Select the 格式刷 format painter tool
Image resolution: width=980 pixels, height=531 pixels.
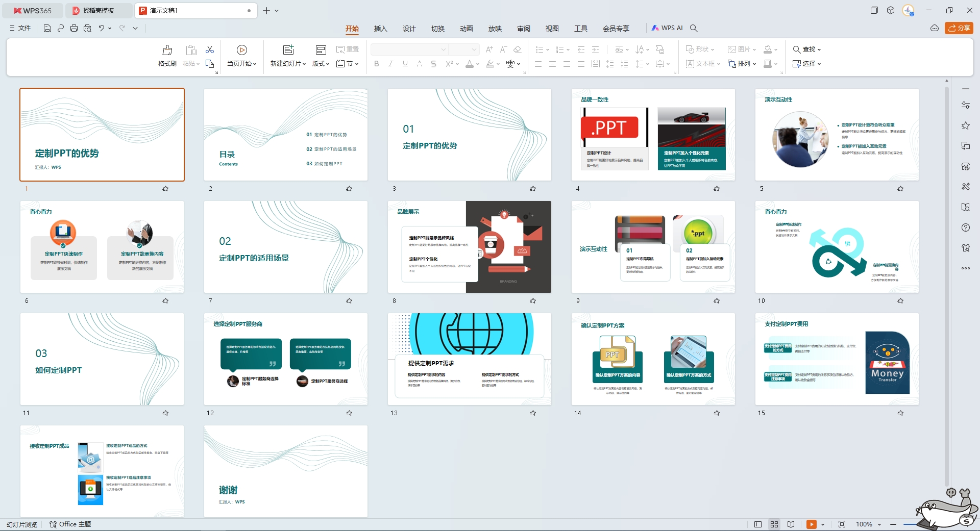(x=167, y=56)
